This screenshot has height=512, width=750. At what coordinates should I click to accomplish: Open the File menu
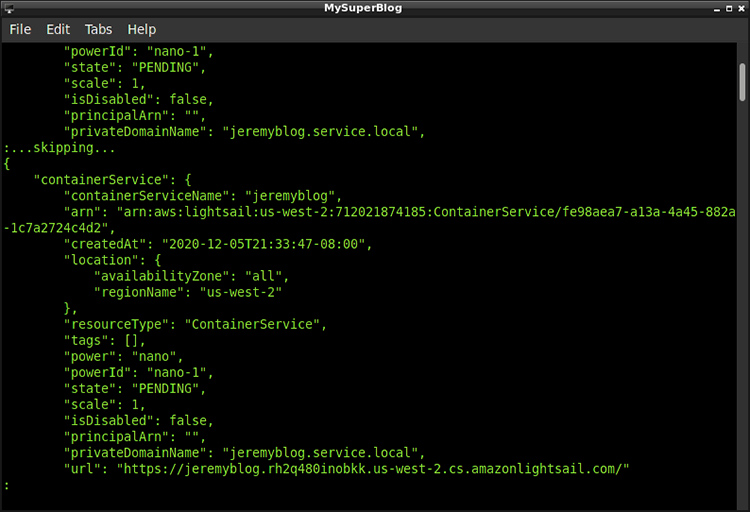coord(20,30)
